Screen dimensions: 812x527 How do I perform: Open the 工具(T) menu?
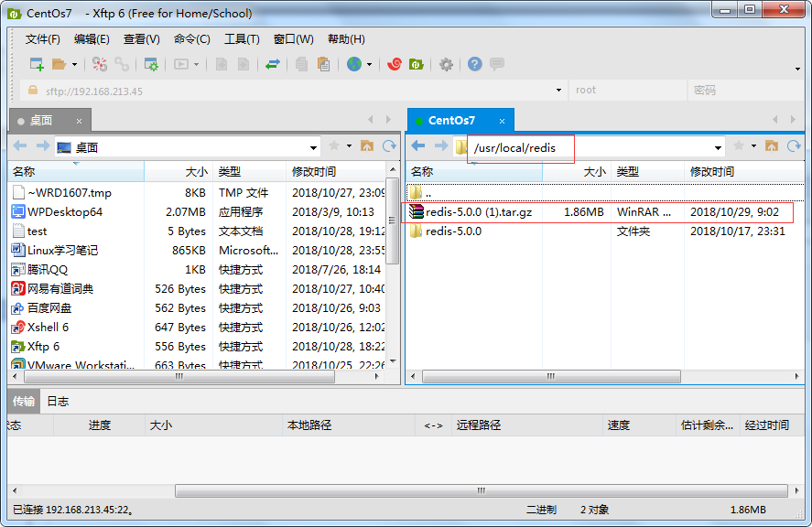tap(242, 39)
